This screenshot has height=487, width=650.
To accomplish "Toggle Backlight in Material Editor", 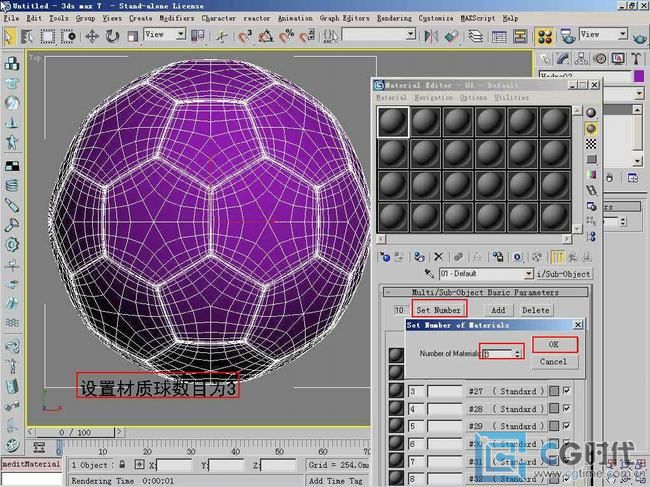I will 591,128.
